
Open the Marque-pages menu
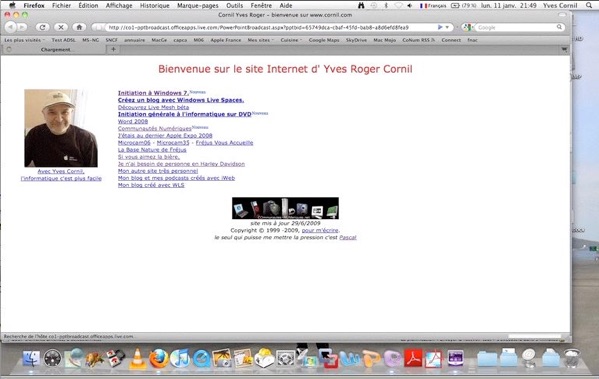point(198,5)
